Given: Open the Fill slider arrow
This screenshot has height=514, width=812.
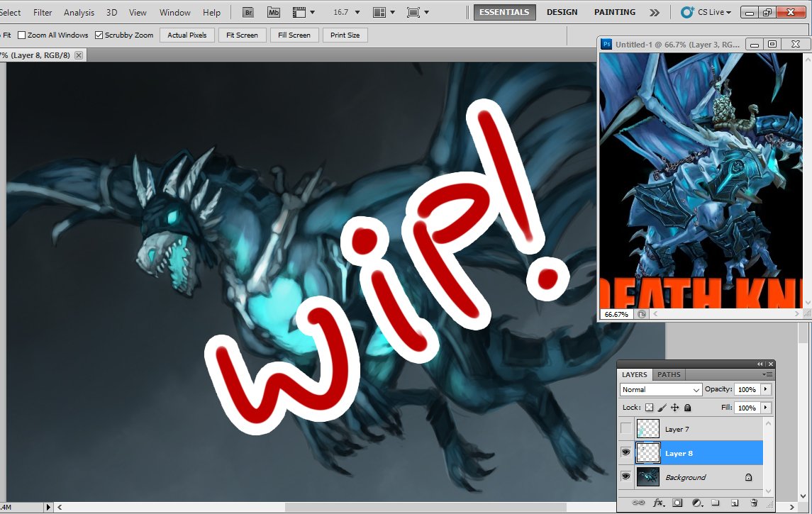Looking at the screenshot, I should point(765,408).
